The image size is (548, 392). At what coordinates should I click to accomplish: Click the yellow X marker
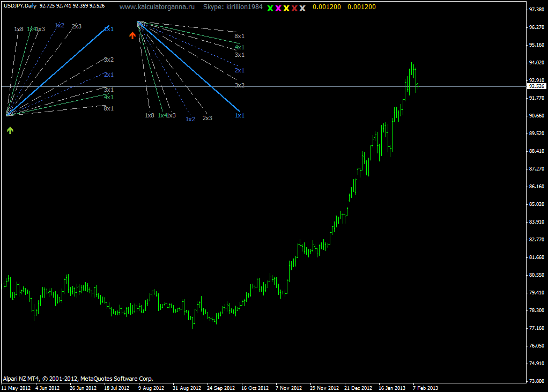point(286,8)
